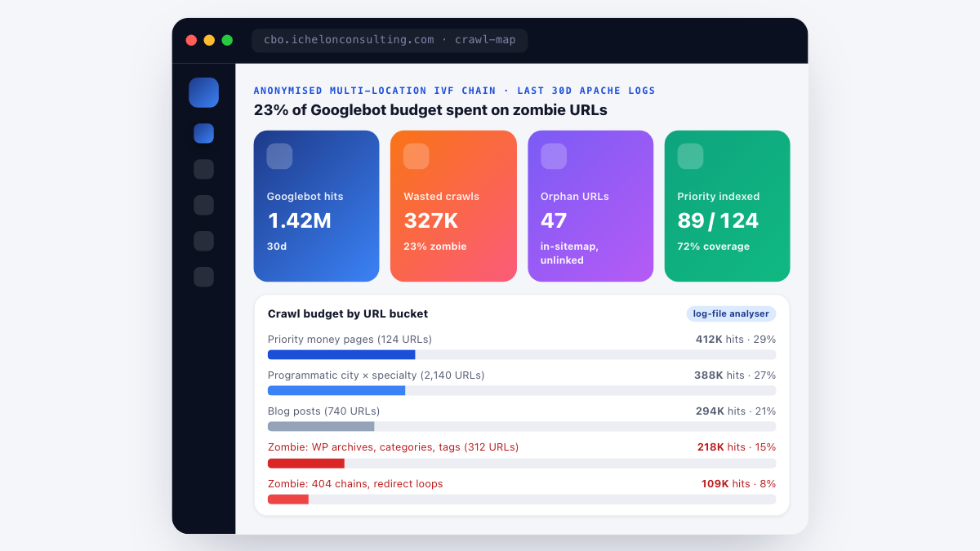Select the active blue sidebar item below the logo
Screen dimensions: 980x551
click(203, 133)
